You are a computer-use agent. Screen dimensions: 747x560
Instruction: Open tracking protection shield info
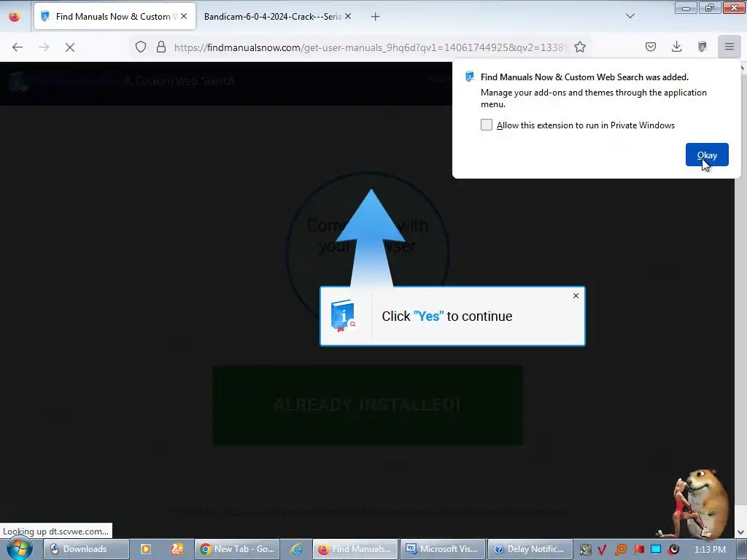141,47
